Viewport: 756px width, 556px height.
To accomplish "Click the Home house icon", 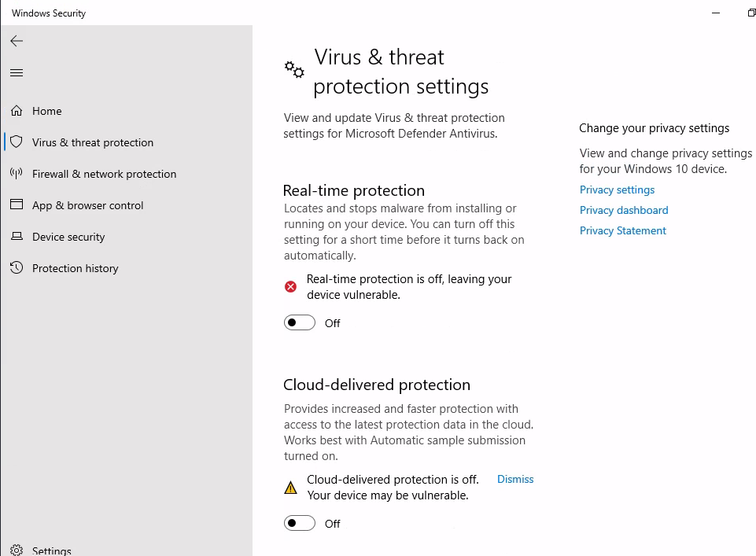I will (17, 111).
